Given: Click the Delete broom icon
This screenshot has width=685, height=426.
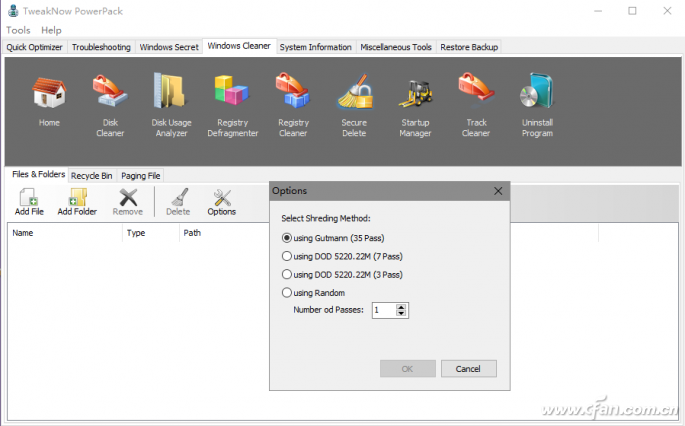Looking at the screenshot, I should click(178, 202).
